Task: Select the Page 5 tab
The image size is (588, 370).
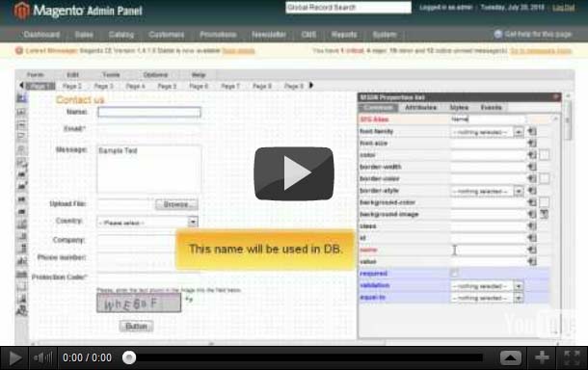Action: tap(167, 86)
